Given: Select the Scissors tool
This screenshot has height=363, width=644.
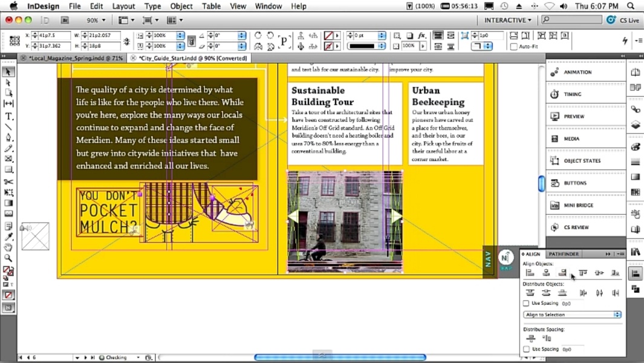Looking at the screenshot, I should click(x=8, y=181).
